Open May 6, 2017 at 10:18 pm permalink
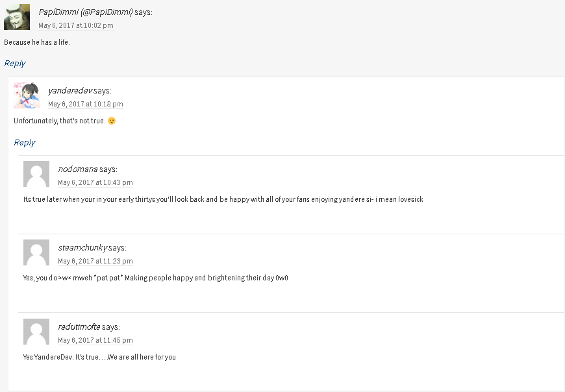This screenshot has height=392, width=565. click(x=86, y=104)
